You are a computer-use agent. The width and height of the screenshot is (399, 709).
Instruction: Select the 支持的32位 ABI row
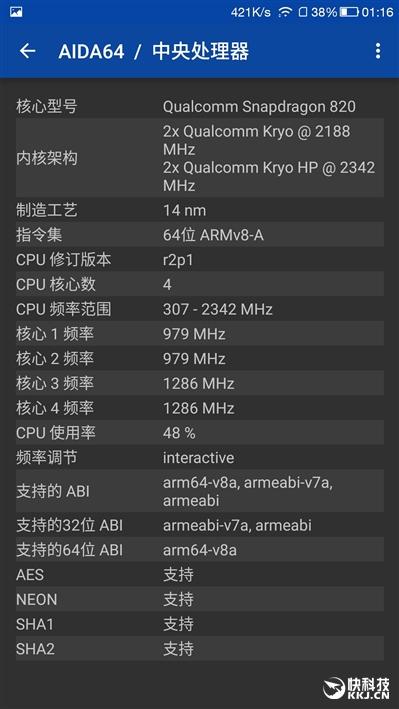tap(200, 525)
